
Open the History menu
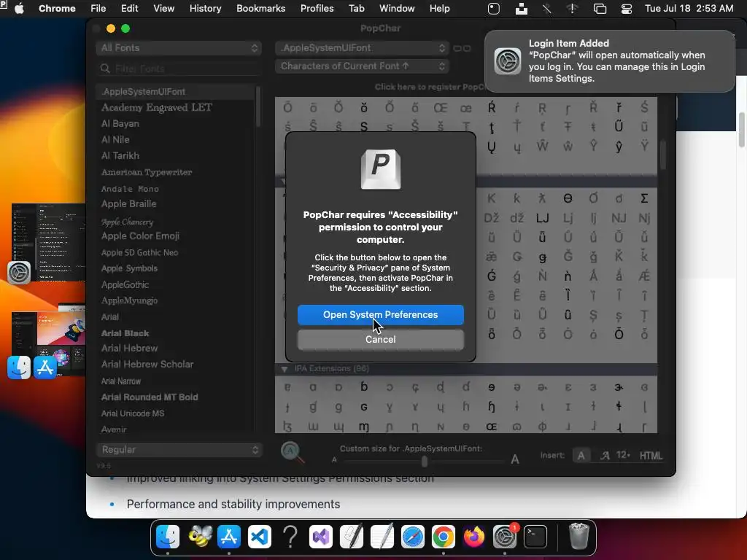(x=205, y=9)
